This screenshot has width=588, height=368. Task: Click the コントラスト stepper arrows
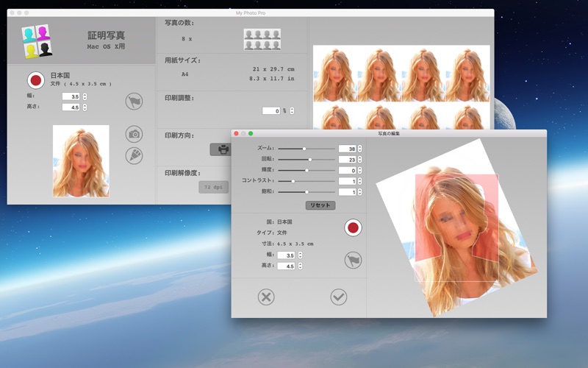[359, 181]
